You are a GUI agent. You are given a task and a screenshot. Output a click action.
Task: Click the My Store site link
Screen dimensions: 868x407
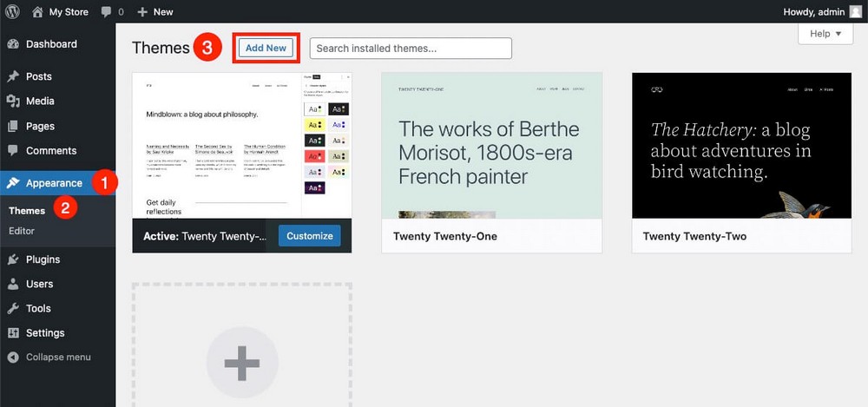pos(69,11)
